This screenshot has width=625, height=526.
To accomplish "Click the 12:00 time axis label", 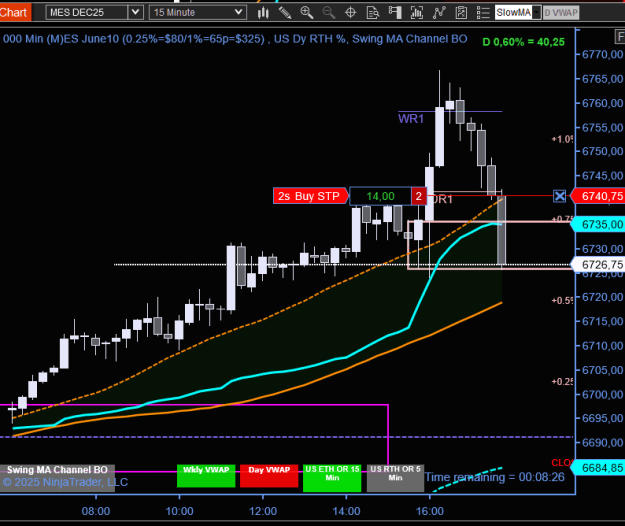I will (263, 511).
